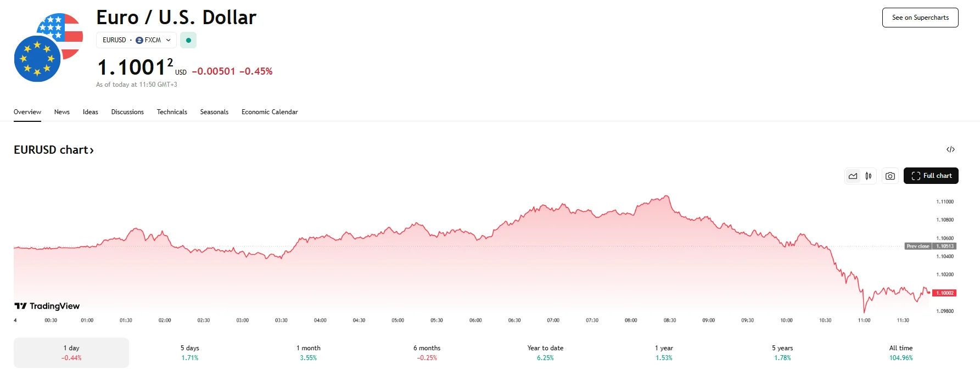Take a chart snapshot with camera icon
The width and height of the screenshot is (980, 381).
[x=890, y=176]
